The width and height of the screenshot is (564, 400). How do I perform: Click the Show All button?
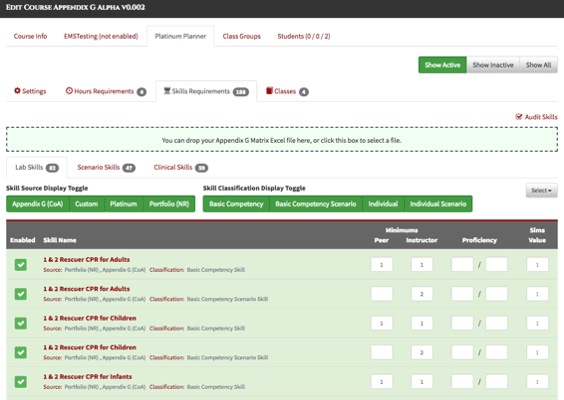(x=538, y=65)
